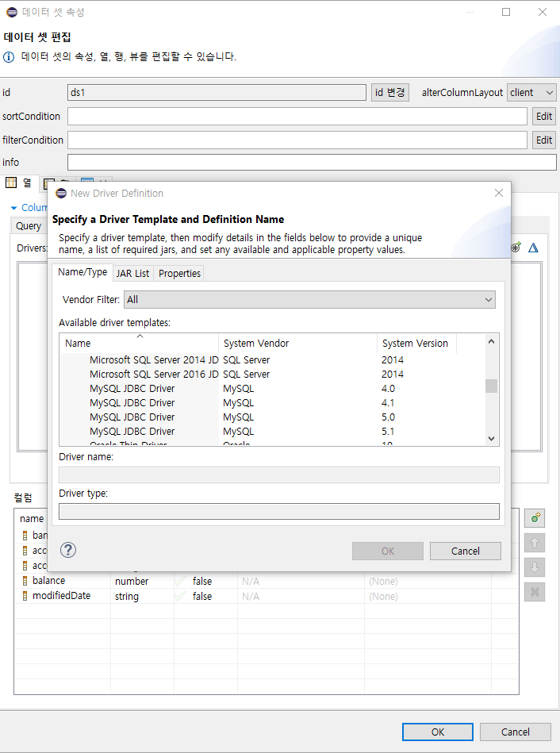
Task: Click the help question mark icon
Action: (68, 550)
